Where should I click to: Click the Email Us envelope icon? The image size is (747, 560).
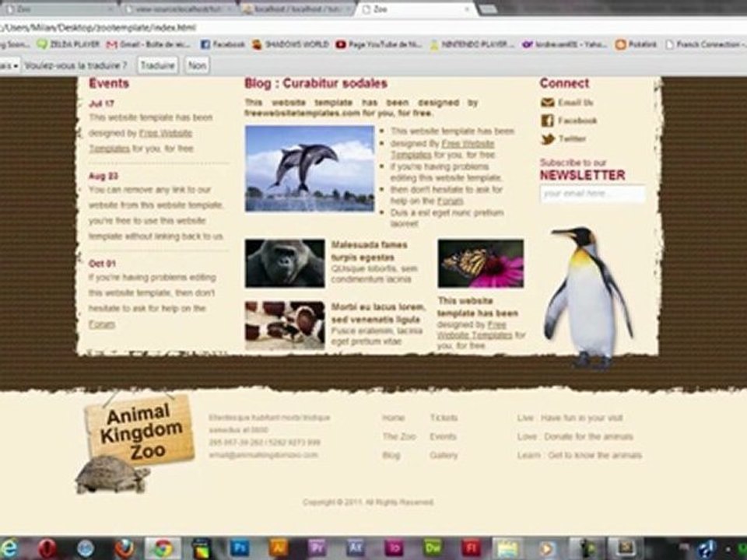[547, 103]
